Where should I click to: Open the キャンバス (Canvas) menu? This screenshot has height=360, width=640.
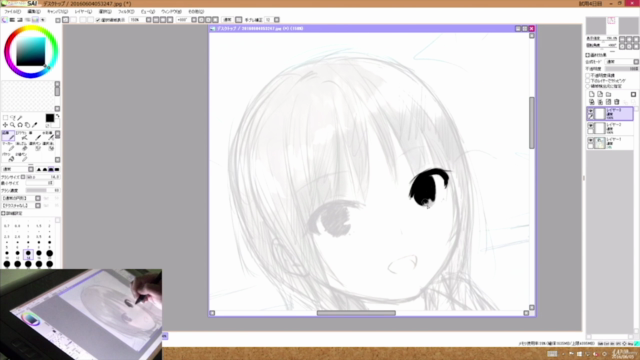58,11
